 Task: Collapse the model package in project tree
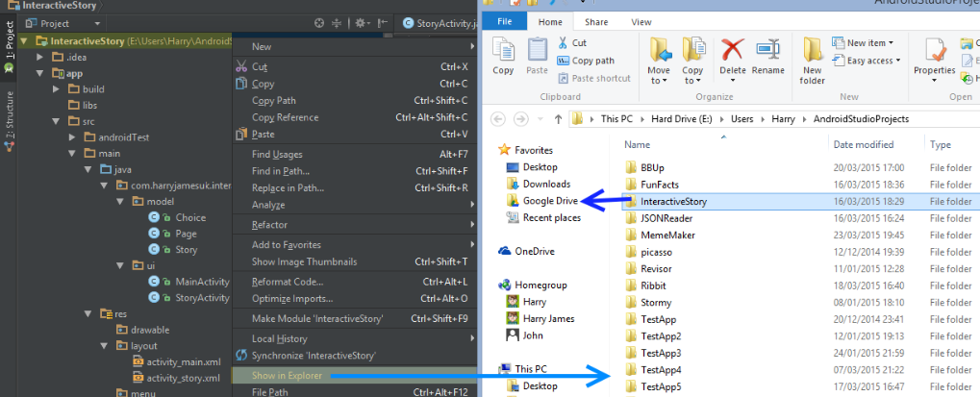pos(120,202)
